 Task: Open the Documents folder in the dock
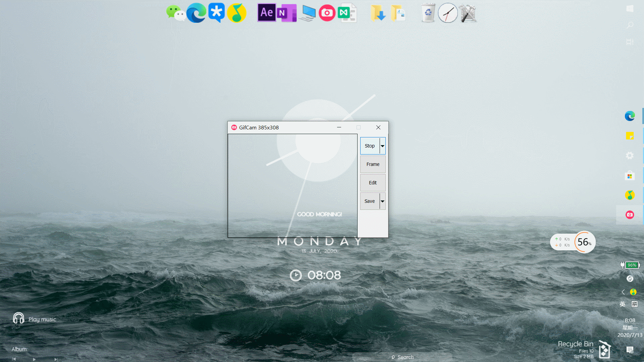click(398, 13)
